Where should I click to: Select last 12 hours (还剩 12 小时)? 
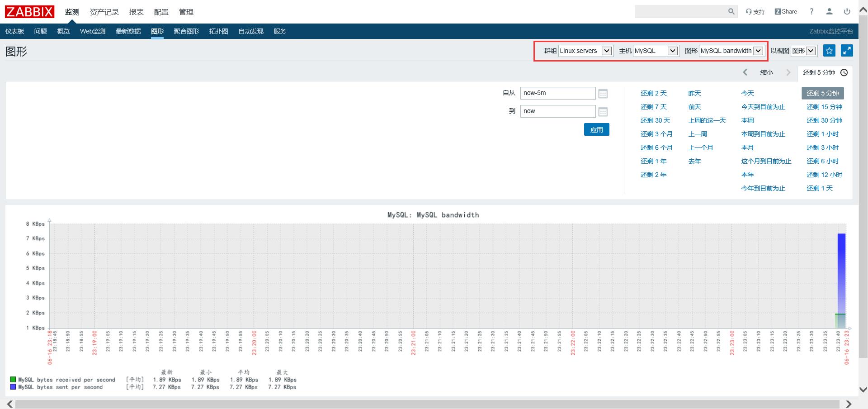tap(824, 175)
